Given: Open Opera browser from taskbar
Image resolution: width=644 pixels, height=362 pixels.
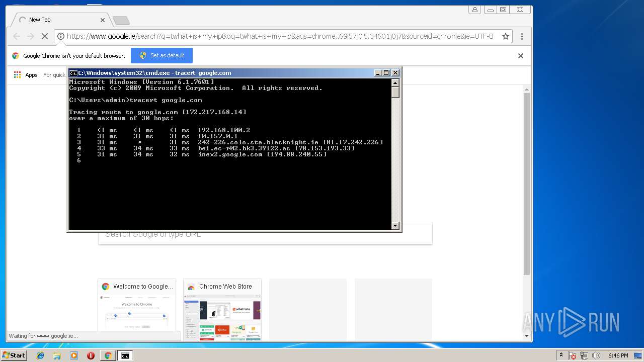Looking at the screenshot, I should pos(91,355).
